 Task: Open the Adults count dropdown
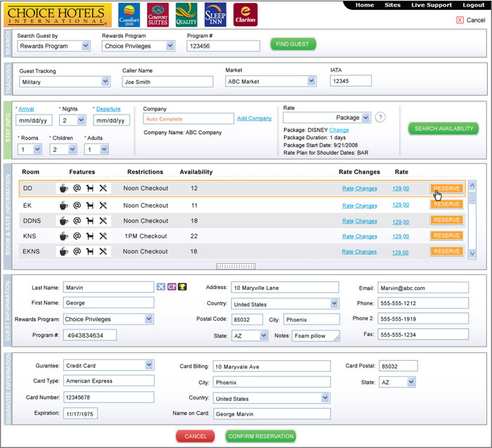point(105,149)
